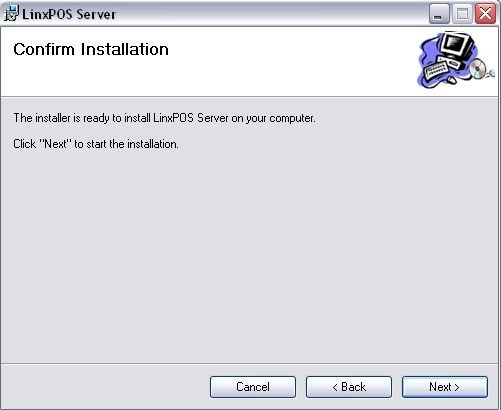This screenshot has height=410, width=501.
Task: Click the empty gray dialog body area
Action: [250, 253]
